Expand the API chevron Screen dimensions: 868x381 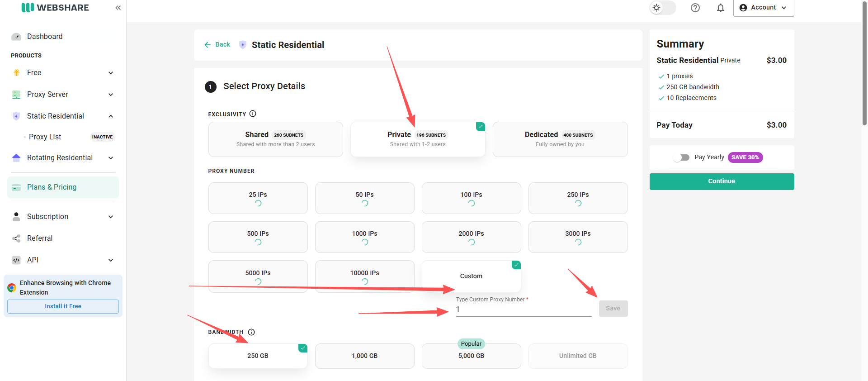click(111, 260)
